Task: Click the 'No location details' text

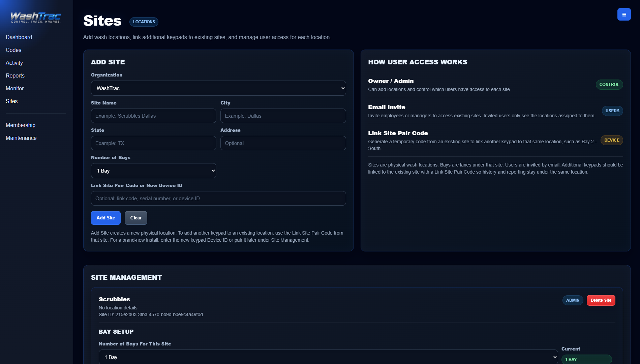Action: pos(118,308)
